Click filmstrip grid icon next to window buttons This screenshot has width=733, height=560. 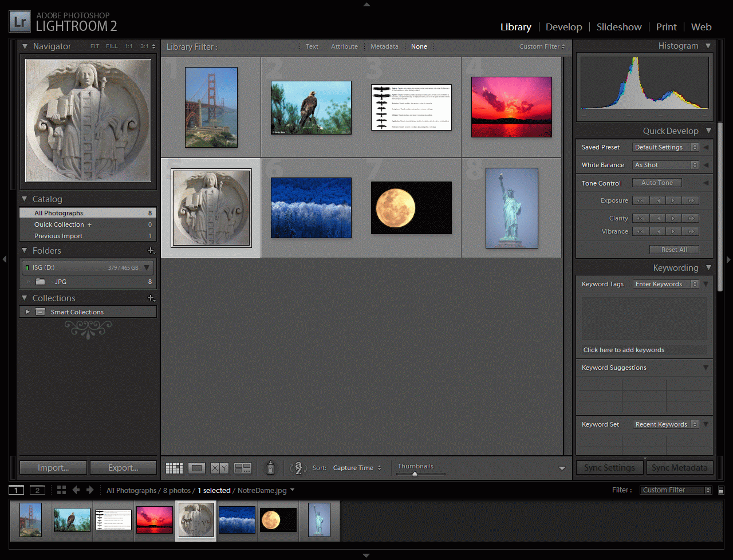pos(61,490)
